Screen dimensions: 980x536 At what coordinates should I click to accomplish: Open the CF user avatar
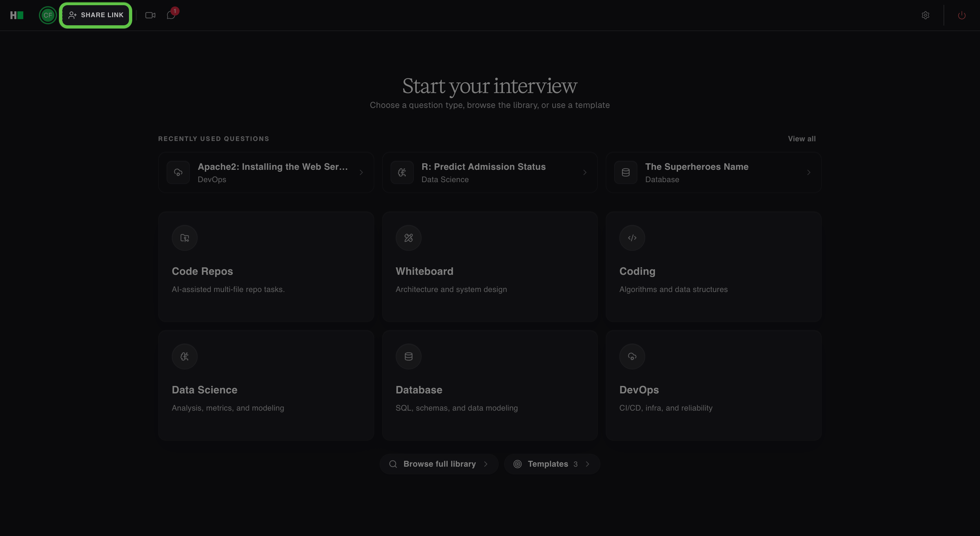pyautogui.click(x=48, y=15)
